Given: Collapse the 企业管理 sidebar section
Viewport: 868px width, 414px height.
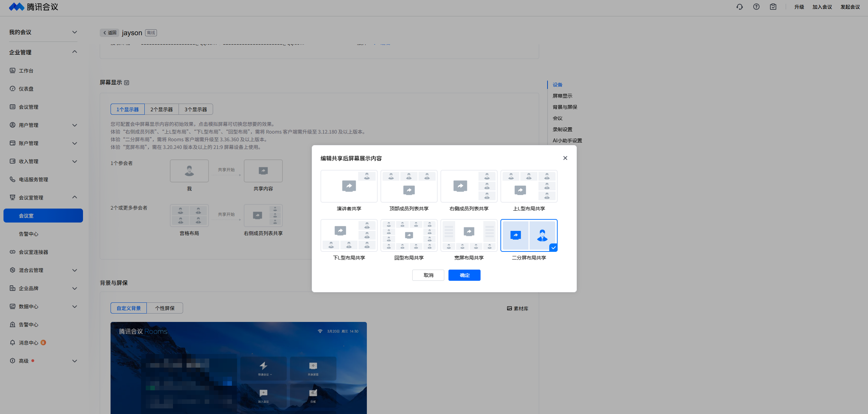Looking at the screenshot, I should 74,52.
